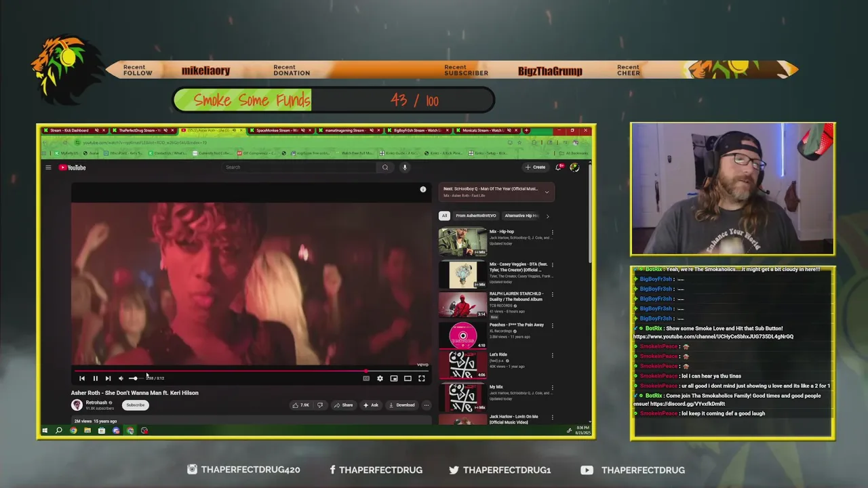Screen dimensions: 868x488
Task: Click the Download button
Action: point(402,405)
